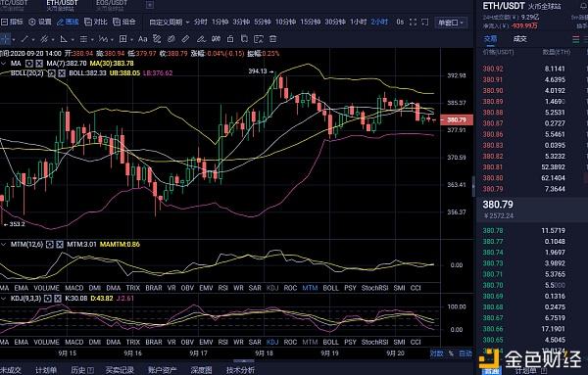Expand trend line tool dropdown arrow
The image size is (588, 375).
tap(33, 39)
